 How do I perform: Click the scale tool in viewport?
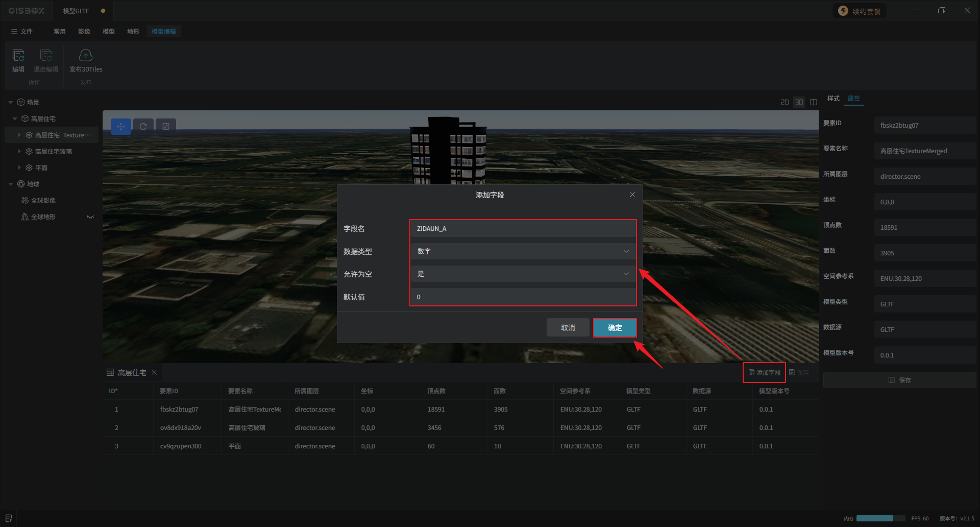(166, 127)
